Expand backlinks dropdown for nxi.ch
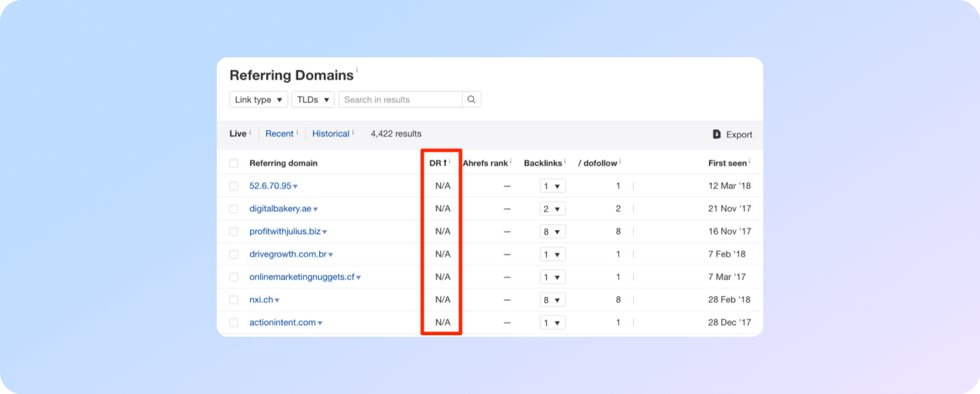This screenshot has width=980, height=394. (x=553, y=300)
